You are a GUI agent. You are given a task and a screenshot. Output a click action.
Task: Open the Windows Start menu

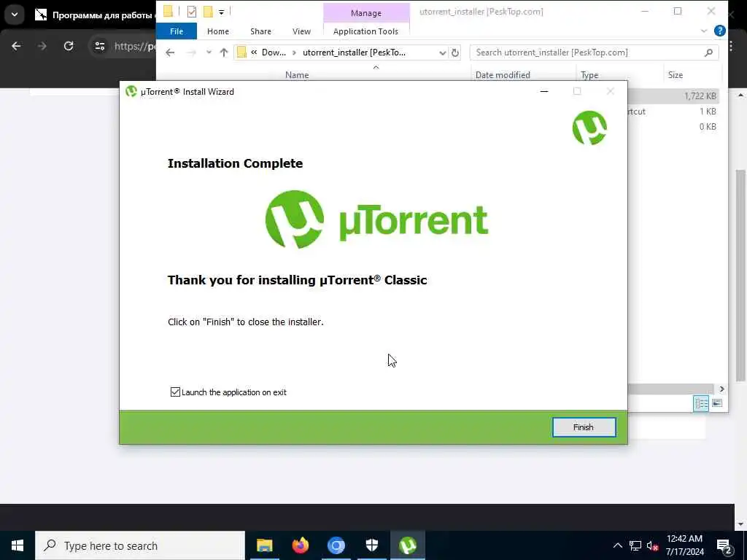click(x=18, y=545)
